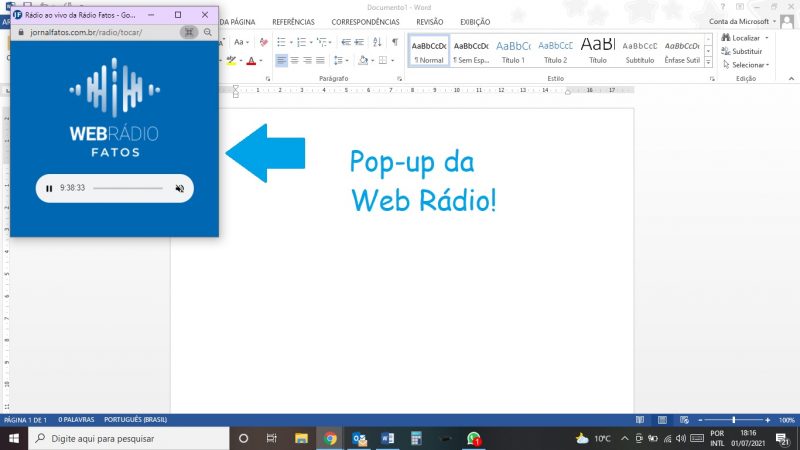This screenshot has width=800, height=450.
Task: Toggle align left
Action: (281, 60)
